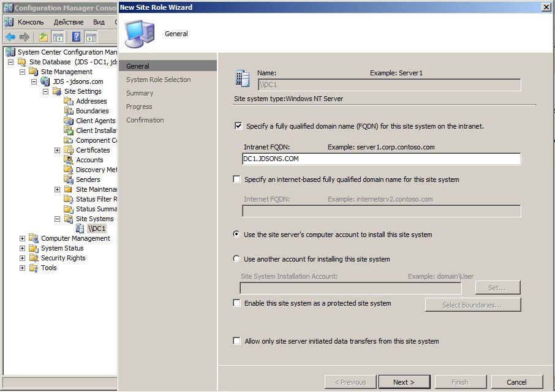The image size is (555, 392).
Task: Click the Client Agents node icon
Action: click(x=69, y=121)
